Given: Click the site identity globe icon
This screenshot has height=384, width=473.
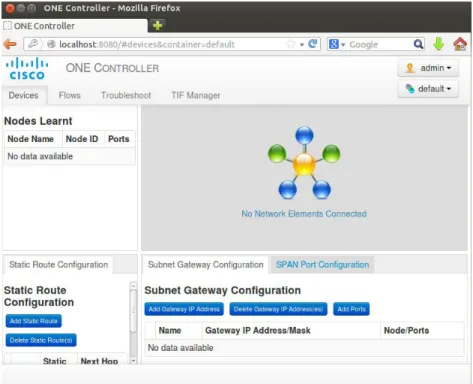Looking at the screenshot, I should pos(51,44).
